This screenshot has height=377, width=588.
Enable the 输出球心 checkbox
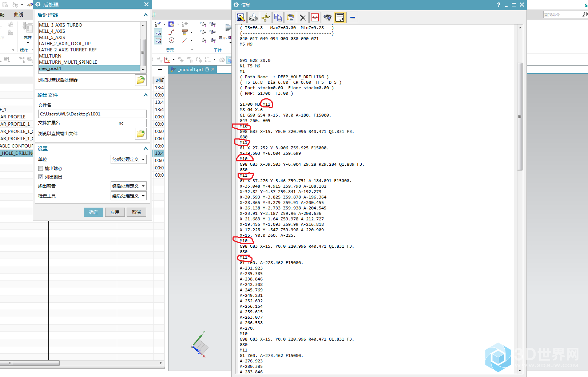tap(41, 169)
